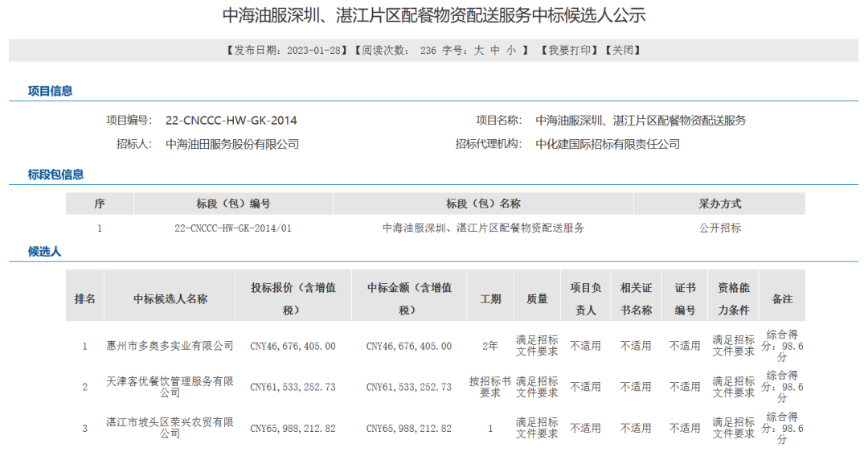Click the 项目编号 label
This screenshot has height=452, width=868.
tap(129, 120)
